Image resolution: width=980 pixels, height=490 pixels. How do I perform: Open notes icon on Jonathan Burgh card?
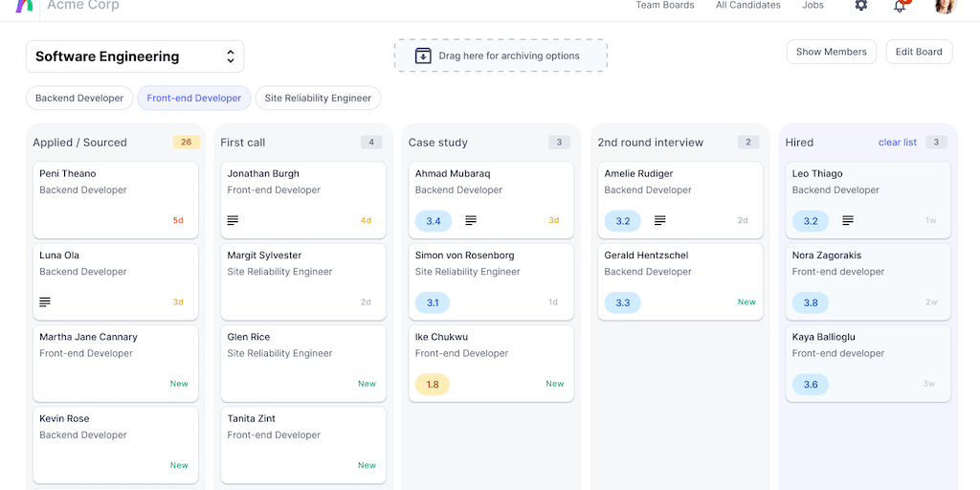[x=233, y=221]
